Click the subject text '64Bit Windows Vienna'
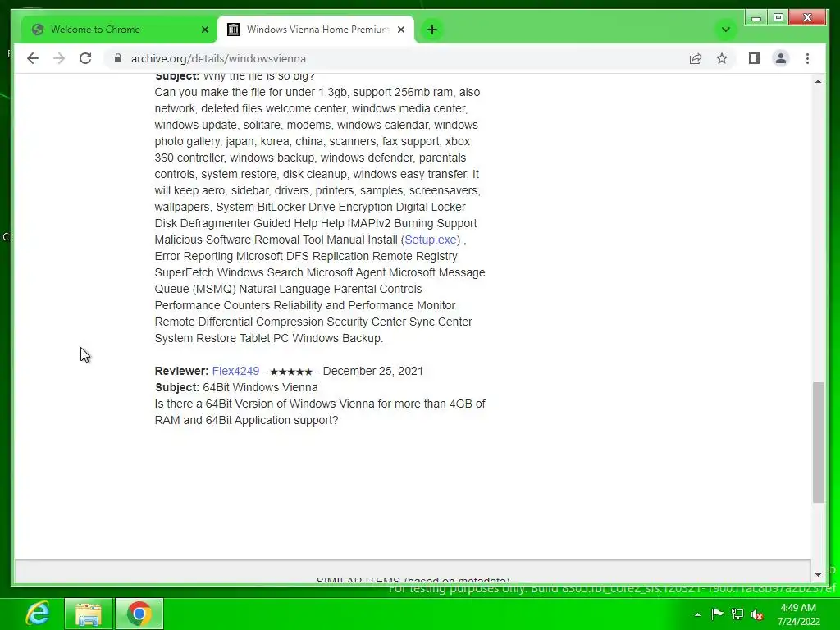This screenshot has height=630, width=840. [x=260, y=387]
